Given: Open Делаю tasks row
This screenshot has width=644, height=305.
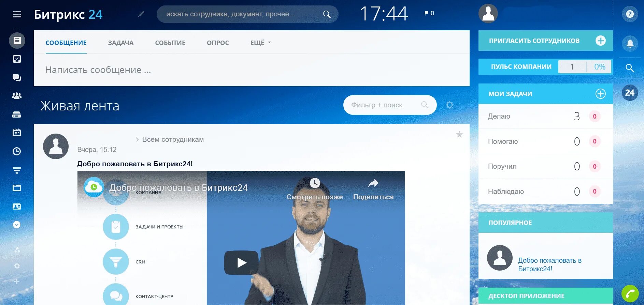Looking at the screenshot, I should coord(546,116).
